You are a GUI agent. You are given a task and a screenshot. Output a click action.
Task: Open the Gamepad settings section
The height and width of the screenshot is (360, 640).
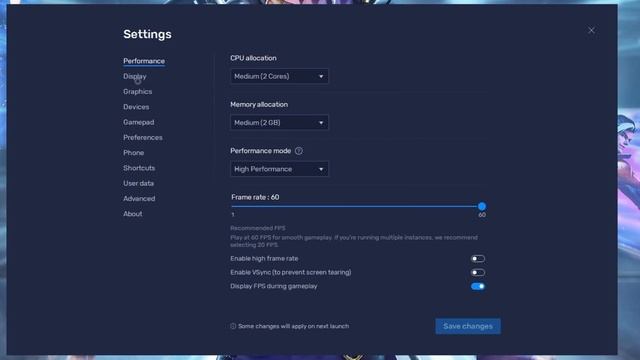coord(139,122)
